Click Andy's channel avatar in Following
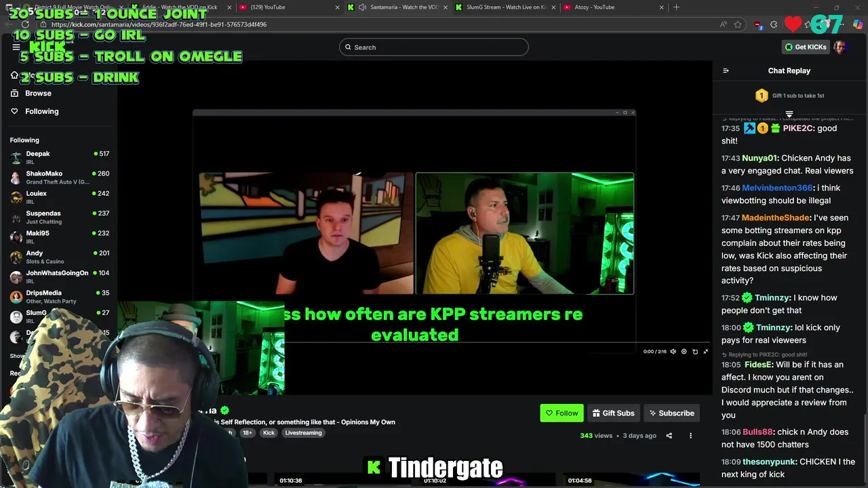 tap(16, 257)
